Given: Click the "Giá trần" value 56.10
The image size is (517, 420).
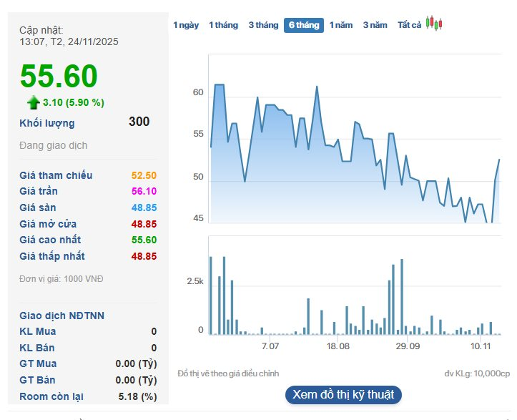Looking at the screenshot, I should click(144, 191).
